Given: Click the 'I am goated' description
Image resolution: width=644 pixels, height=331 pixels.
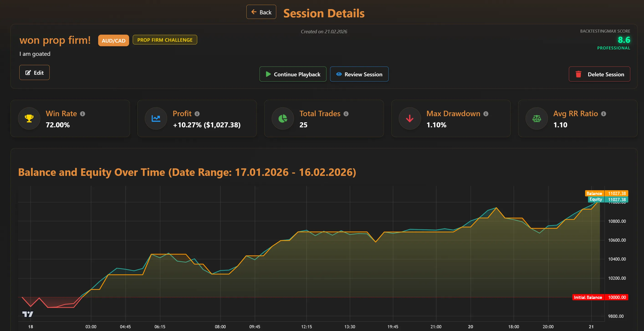Looking at the screenshot, I should [35, 54].
